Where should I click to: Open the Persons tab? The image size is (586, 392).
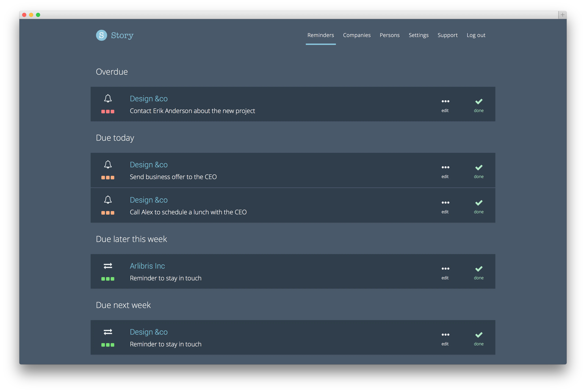coord(389,35)
